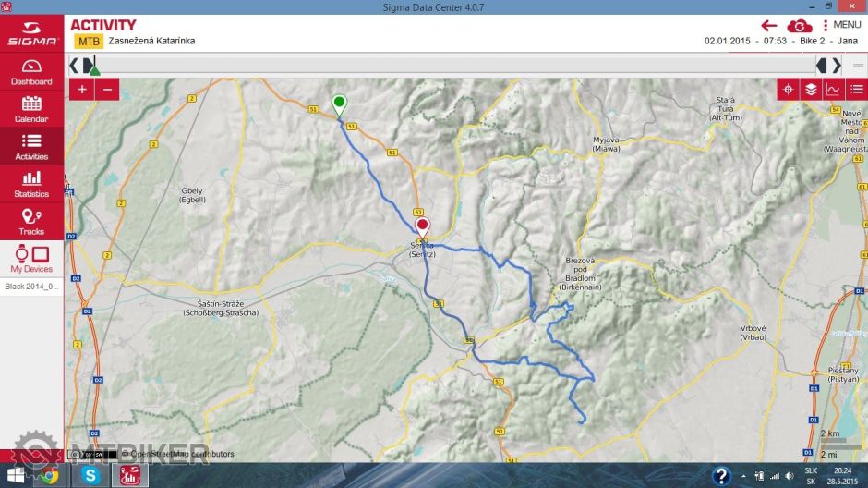
Task: Click the green timeline position marker
Action: (94, 69)
